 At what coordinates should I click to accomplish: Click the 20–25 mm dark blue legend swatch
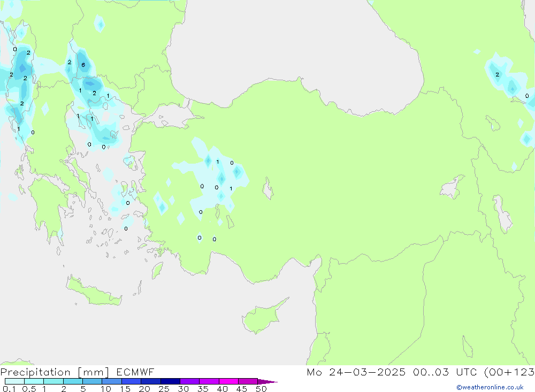pyautogui.click(x=151, y=381)
